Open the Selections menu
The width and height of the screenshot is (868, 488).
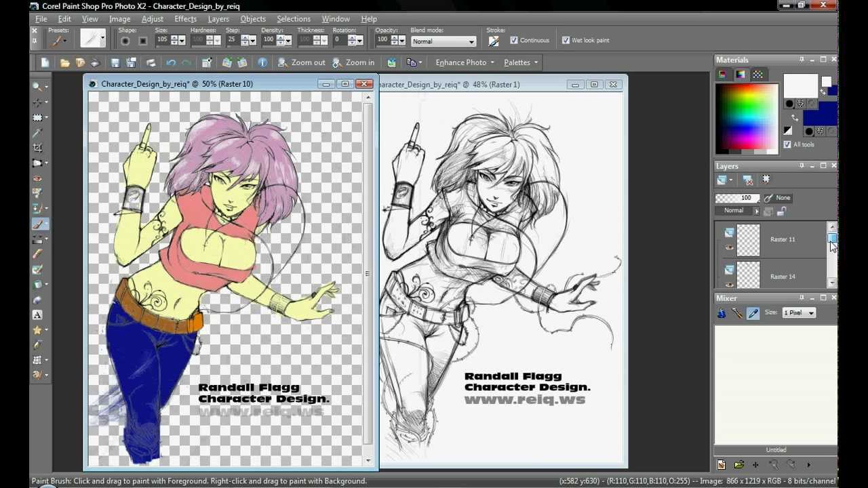pyautogui.click(x=294, y=19)
